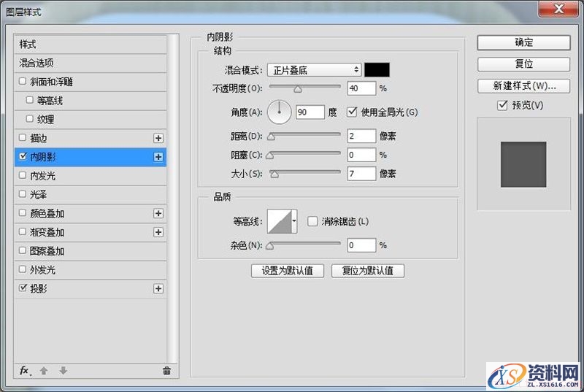Open the 混合模式 正片叠底 dropdown
This screenshot has height=392, width=584.
click(315, 70)
